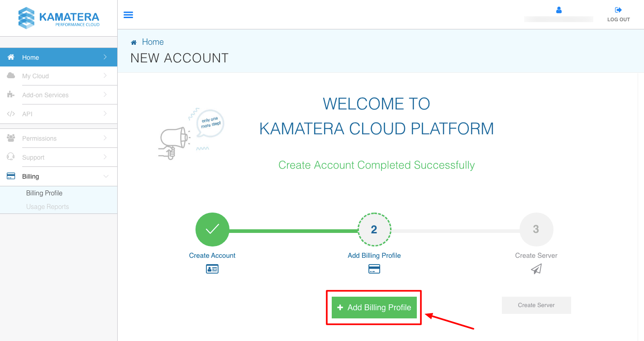Click the completed green progress bar segment
The image size is (644, 341).
(x=293, y=231)
